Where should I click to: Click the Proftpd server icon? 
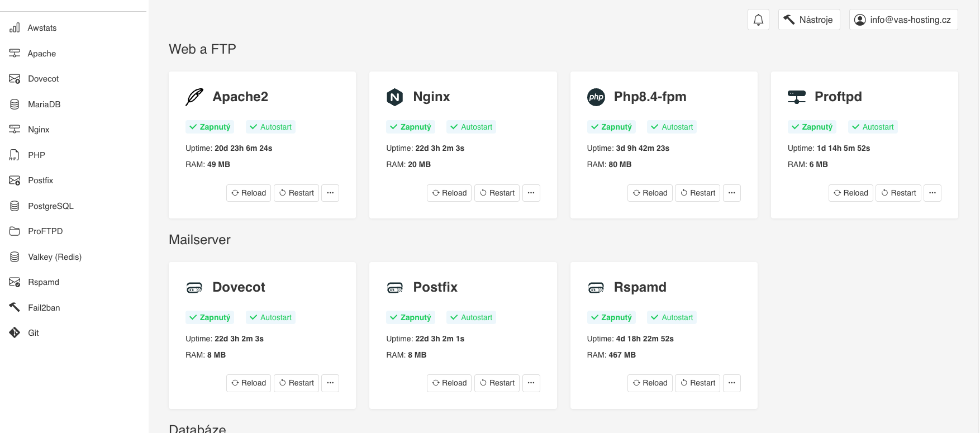tap(796, 97)
